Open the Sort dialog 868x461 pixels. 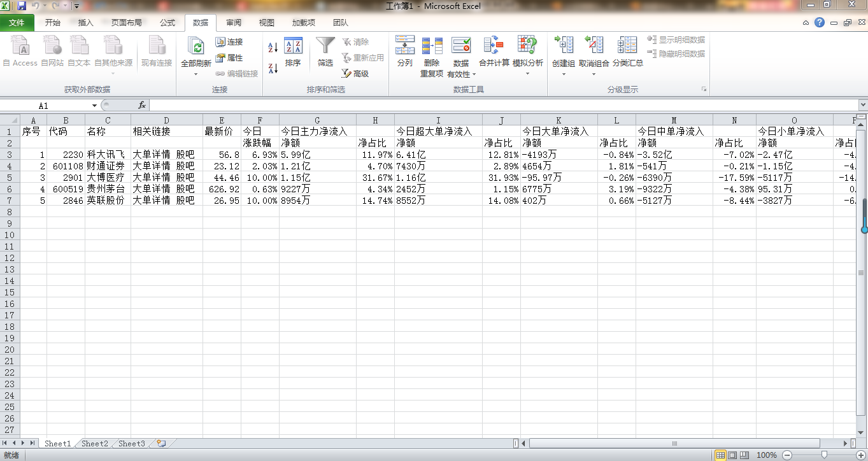point(293,52)
